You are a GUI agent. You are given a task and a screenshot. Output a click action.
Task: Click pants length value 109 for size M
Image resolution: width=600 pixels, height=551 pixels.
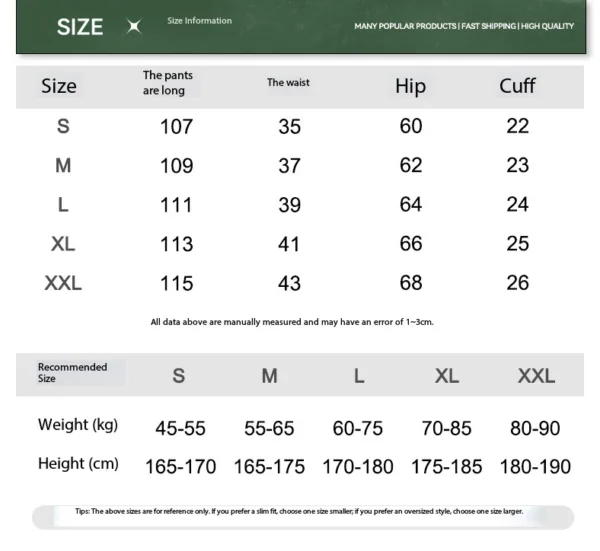pyautogui.click(x=176, y=166)
